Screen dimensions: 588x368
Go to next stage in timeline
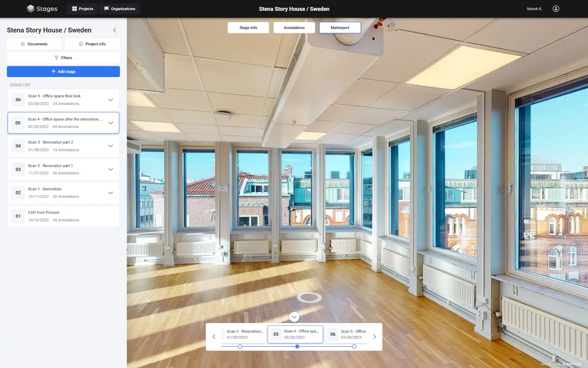[374, 337]
